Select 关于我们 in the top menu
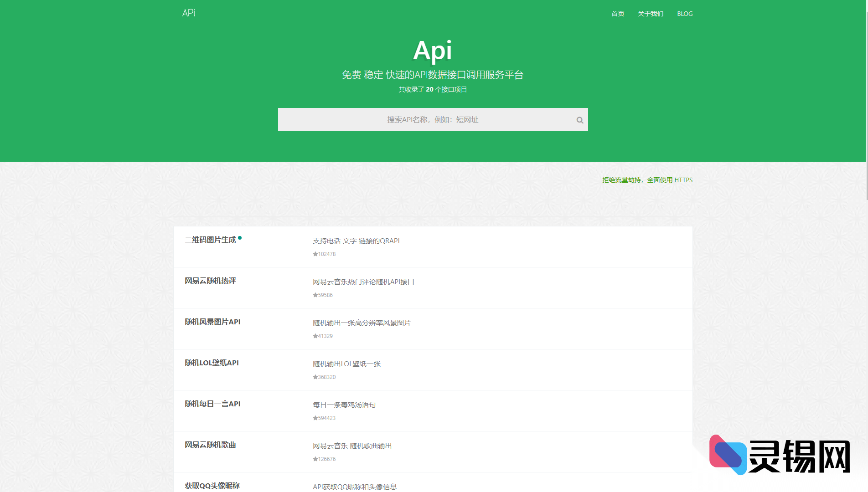868x492 pixels. click(x=651, y=14)
